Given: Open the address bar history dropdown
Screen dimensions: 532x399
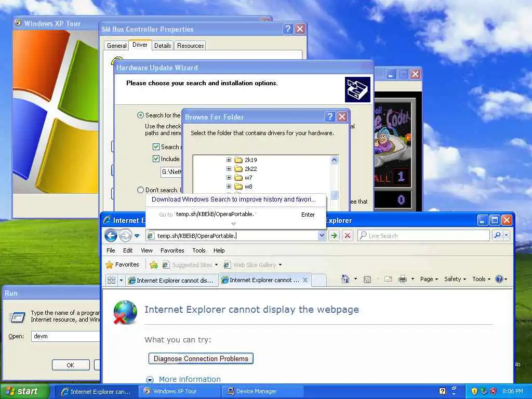Looking at the screenshot, I should (322, 235).
